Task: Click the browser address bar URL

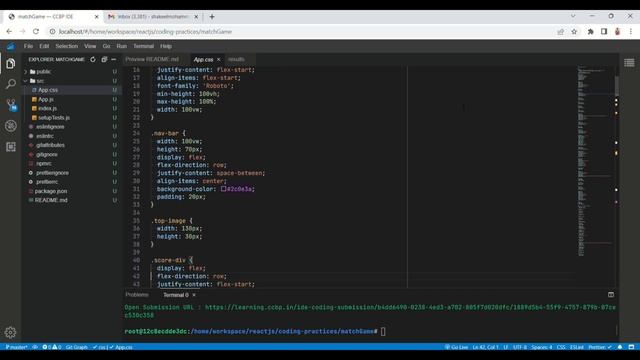Action: tap(145, 31)
